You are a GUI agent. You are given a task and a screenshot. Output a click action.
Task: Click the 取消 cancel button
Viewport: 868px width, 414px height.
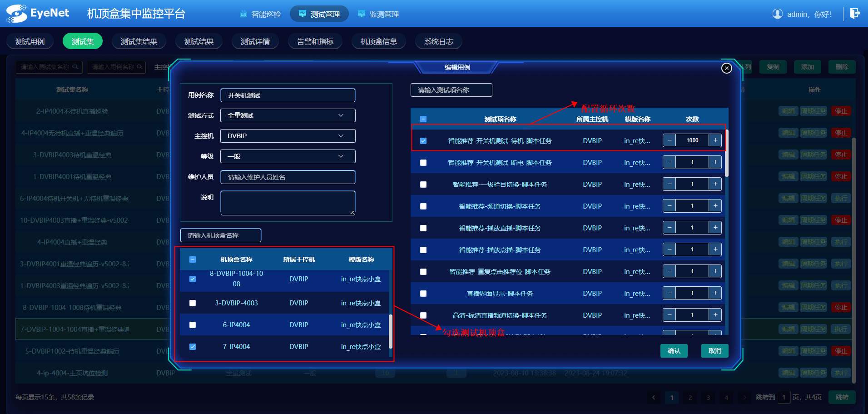[x=714, y=351]
